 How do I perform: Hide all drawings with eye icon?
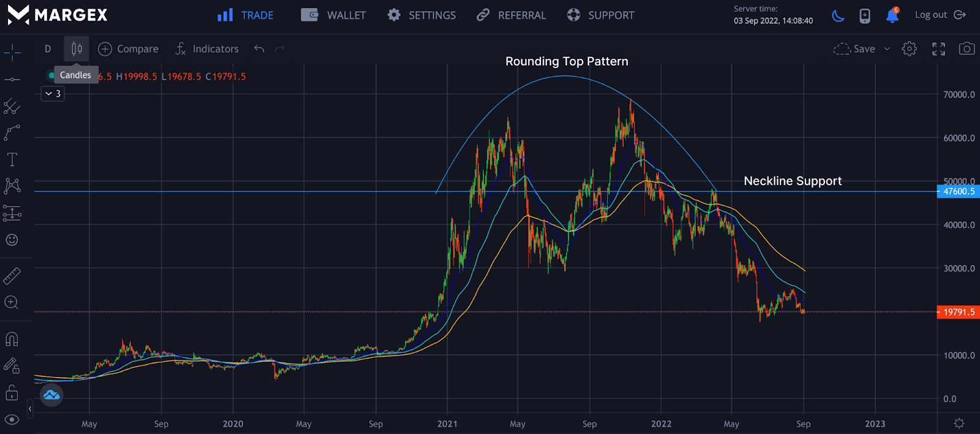12,420
